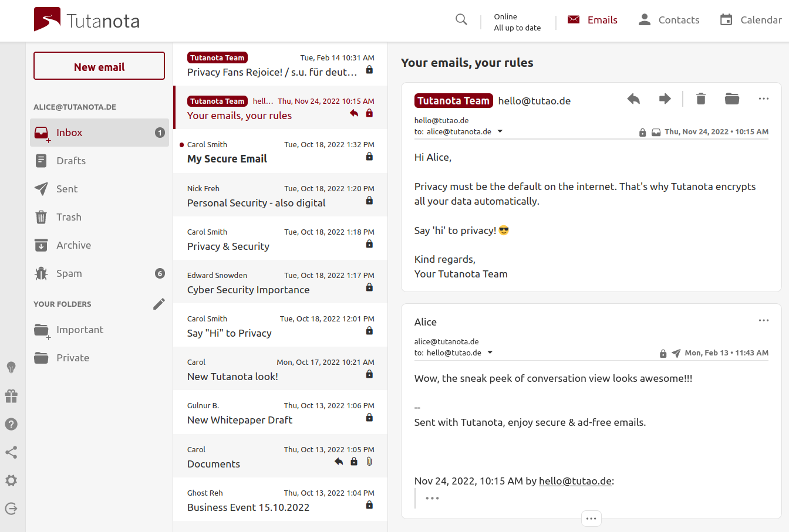Expand the quoted text in Alice's reply
Viewport: 789px width, 532px height.
tap(432, 499)
